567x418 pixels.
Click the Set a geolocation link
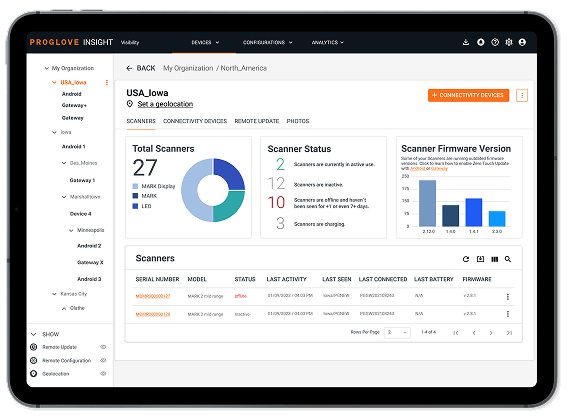tap(165, 104)
